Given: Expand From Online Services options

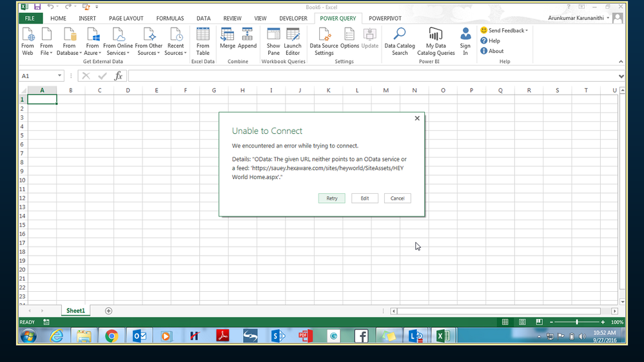Looking at the screenshot, I should [118, 41].
